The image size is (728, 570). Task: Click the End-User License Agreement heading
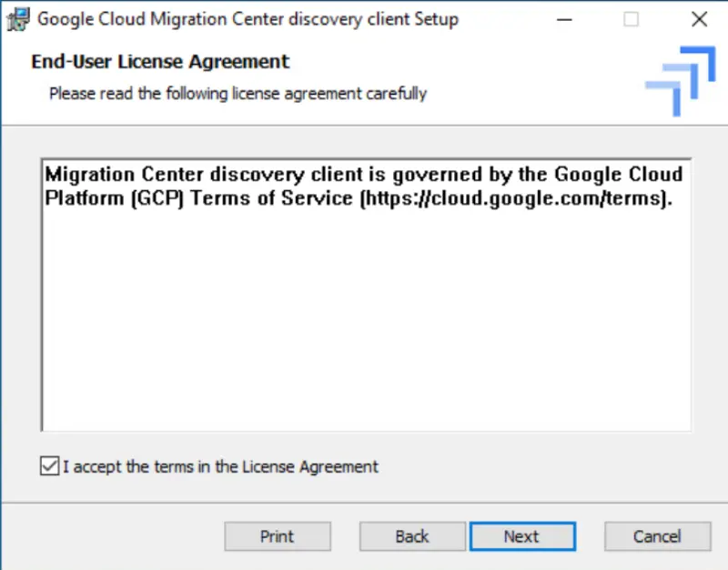coord(160,61)
